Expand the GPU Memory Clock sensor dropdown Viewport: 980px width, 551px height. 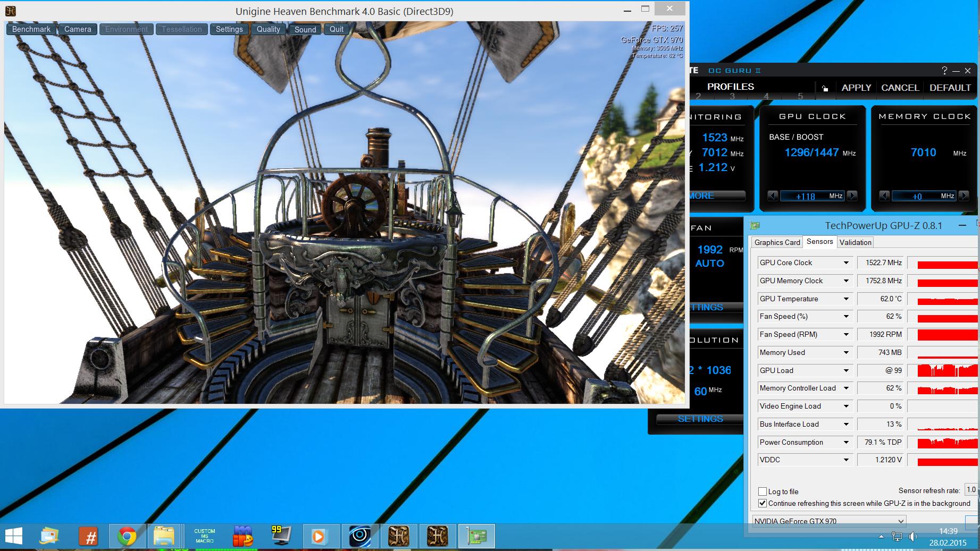coord(846,281)
